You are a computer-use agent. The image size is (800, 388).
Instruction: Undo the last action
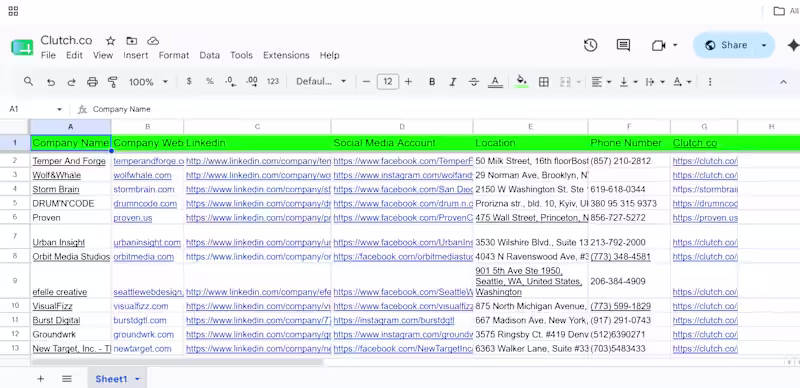[51, 82]
